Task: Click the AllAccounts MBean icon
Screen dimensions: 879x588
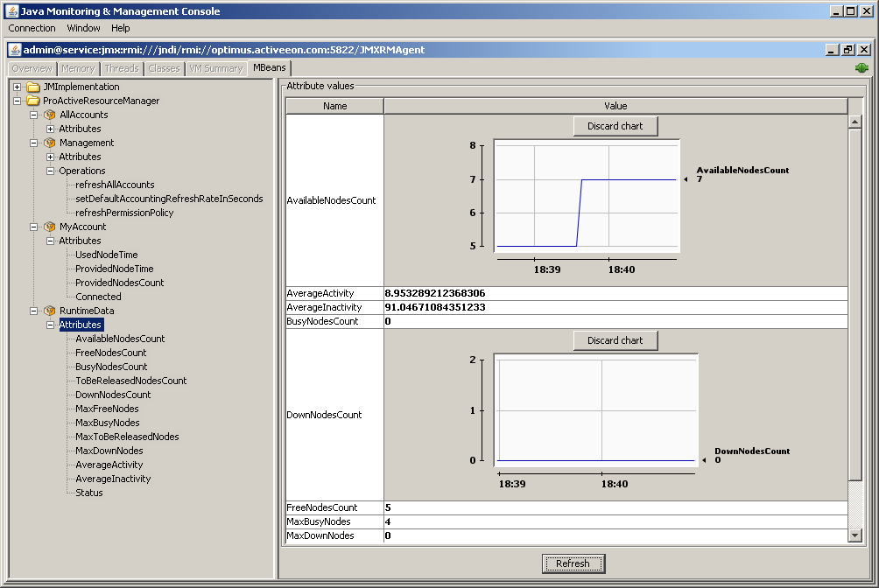Action: (x=50, y=115)
